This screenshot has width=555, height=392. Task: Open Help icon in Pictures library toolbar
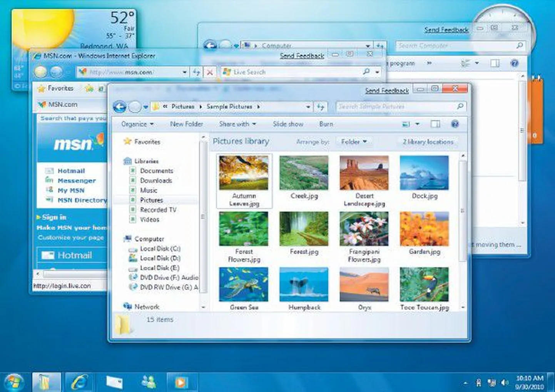[x=455, y=124]
